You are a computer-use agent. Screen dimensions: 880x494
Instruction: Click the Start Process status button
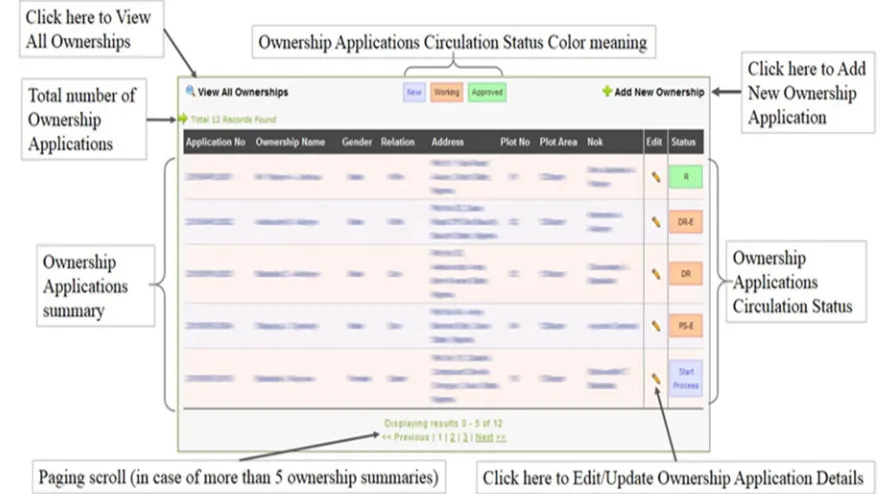click(x=686, y=378)
